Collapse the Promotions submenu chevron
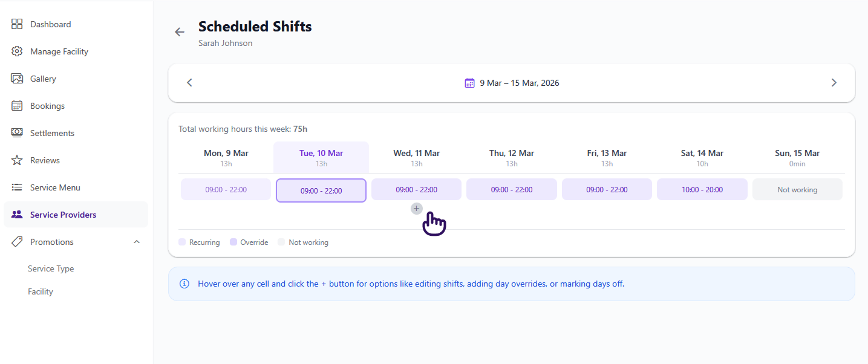868x364 pixels. pyautogui.click(x=137, y=242)
